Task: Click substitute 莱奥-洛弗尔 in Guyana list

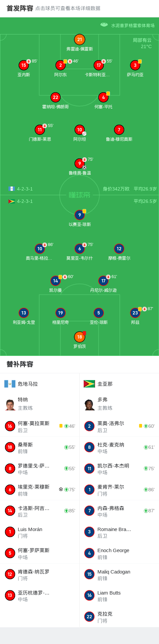Action: tap(119, 426)
